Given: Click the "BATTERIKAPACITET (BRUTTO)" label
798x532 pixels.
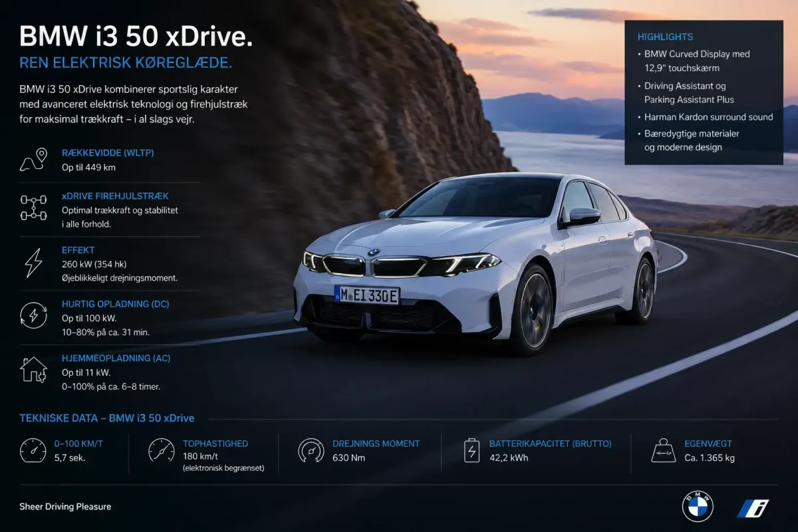Looking at the screenshot, I should [551, 444].
